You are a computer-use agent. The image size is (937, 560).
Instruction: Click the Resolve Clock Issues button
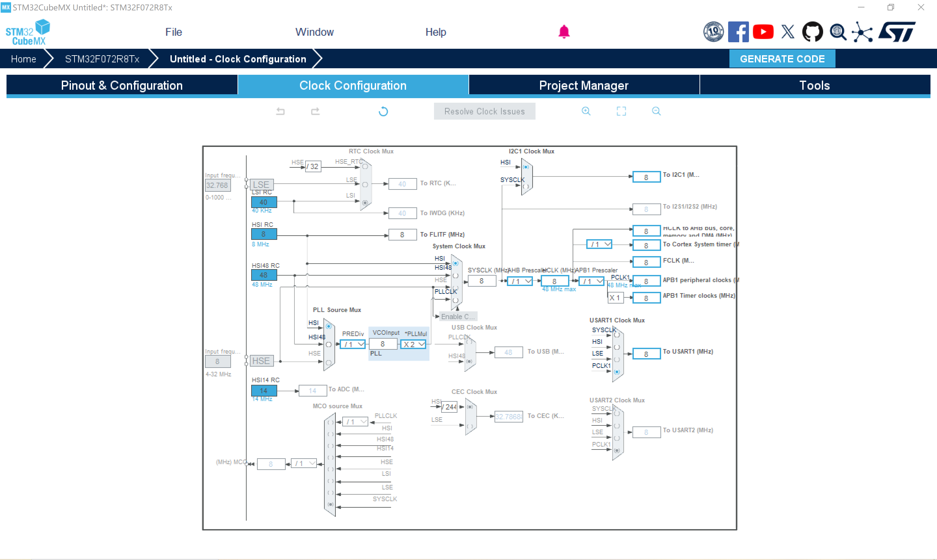(x=484, y=111)
